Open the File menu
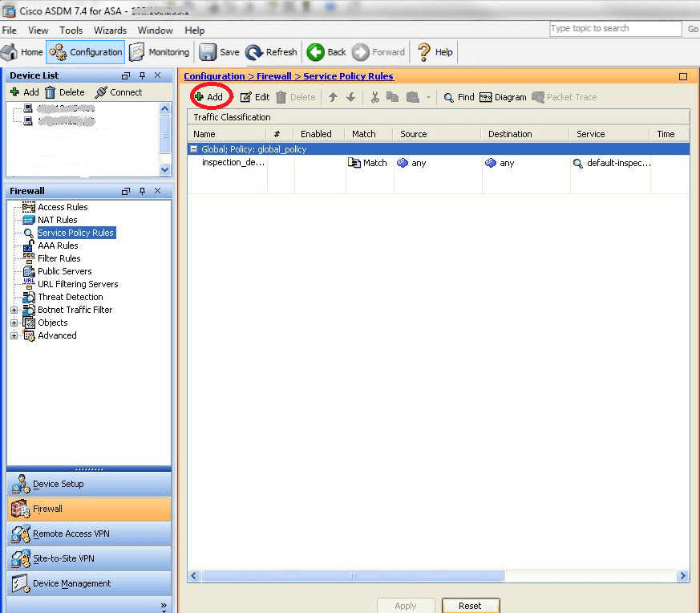Viewport: 700px width, 613px height. click(10, 30)
